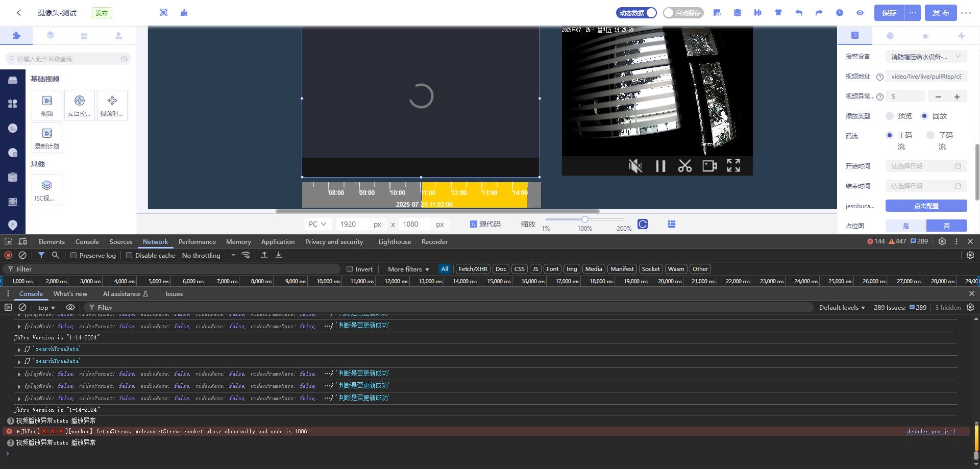Select the 预览 radio button

pos(890,116)
